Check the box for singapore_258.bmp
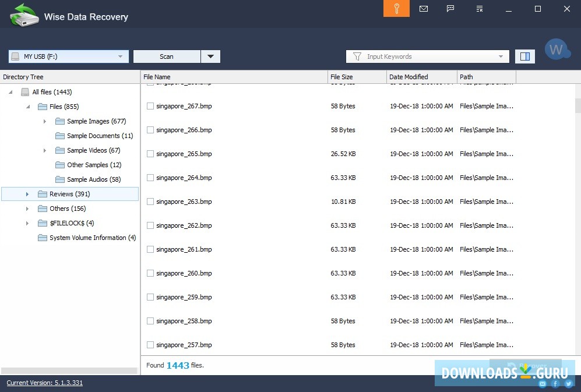Viewport: 581px width, 392px height. tap(150, 321)
